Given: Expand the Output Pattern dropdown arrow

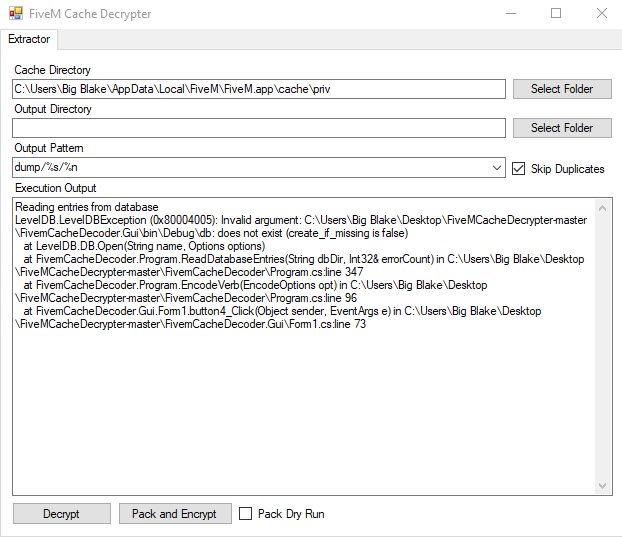Looking at the screenshot, I should (x=497, y=168).
